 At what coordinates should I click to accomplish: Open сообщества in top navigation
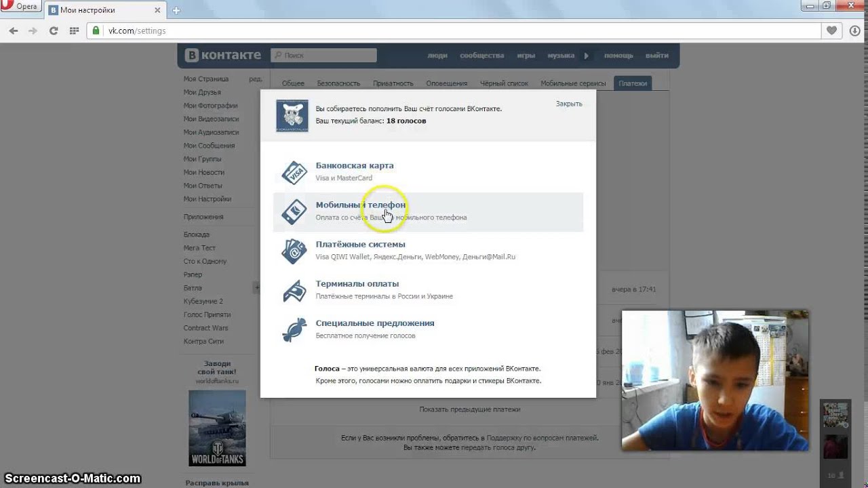(x=482, y=56)
